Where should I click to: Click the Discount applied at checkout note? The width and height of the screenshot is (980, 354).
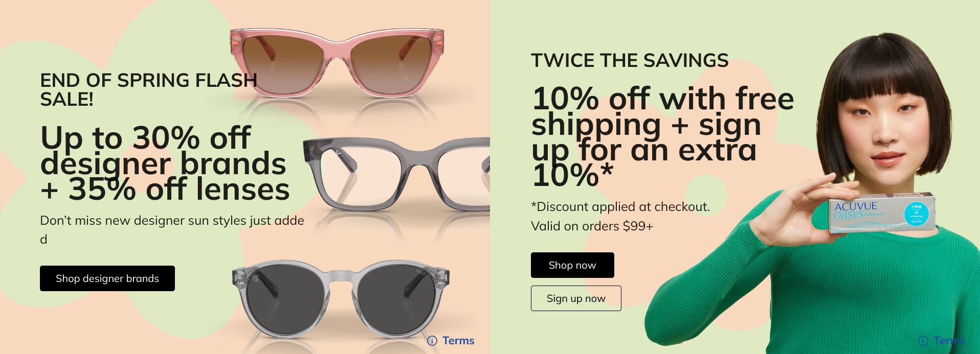[x=620, y=207]
